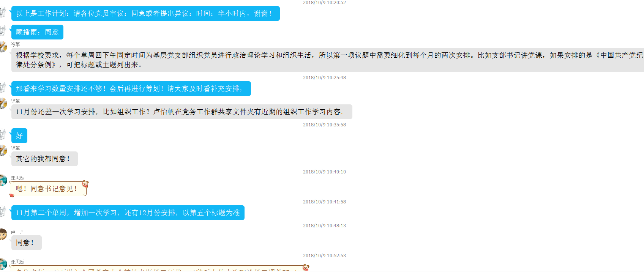Click the long 根据学校要求 gray message
Screen dimensions: 644x274
[x=327, y=60]
